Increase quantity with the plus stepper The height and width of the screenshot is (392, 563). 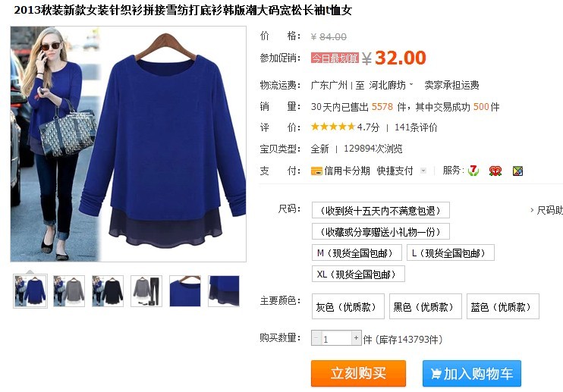tap(356, 338)
